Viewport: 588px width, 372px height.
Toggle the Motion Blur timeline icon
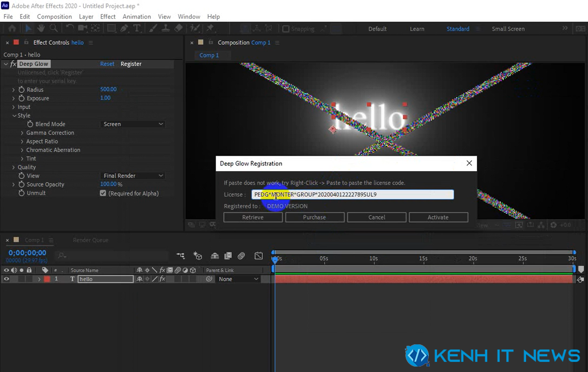241,256
